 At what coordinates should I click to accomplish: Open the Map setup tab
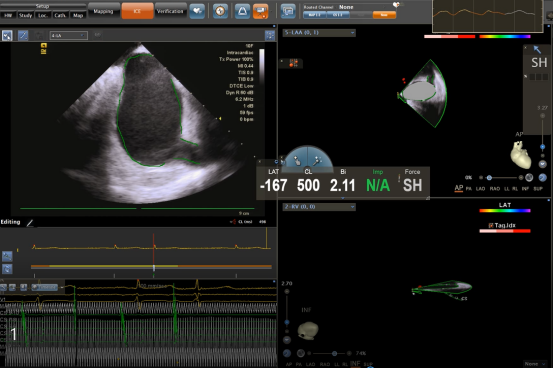coord(78,16)
